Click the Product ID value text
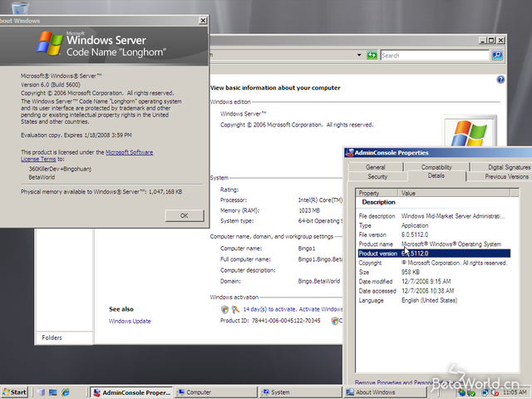532x399 pixels. (x=286, y=321)
